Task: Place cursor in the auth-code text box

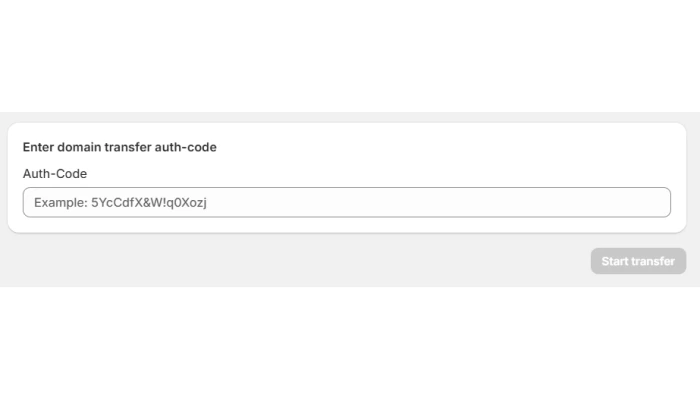Action: tap(346, 202)
